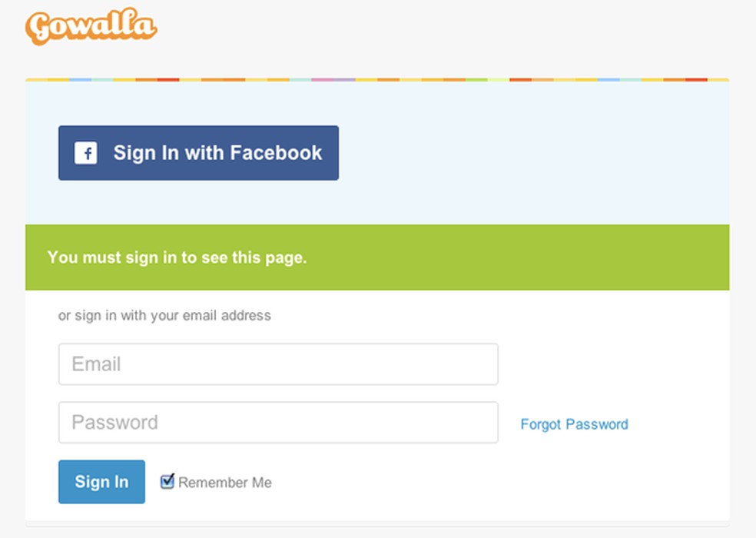Click the multicolored stripe divider

click(x=378, y=78)
